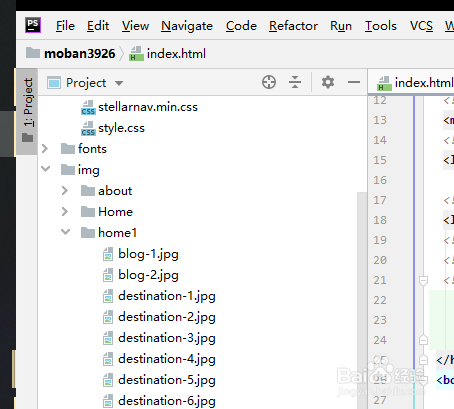The image size is (454, 409).
Task: Open the Navigate menu
Action: [x=187, y=26]
